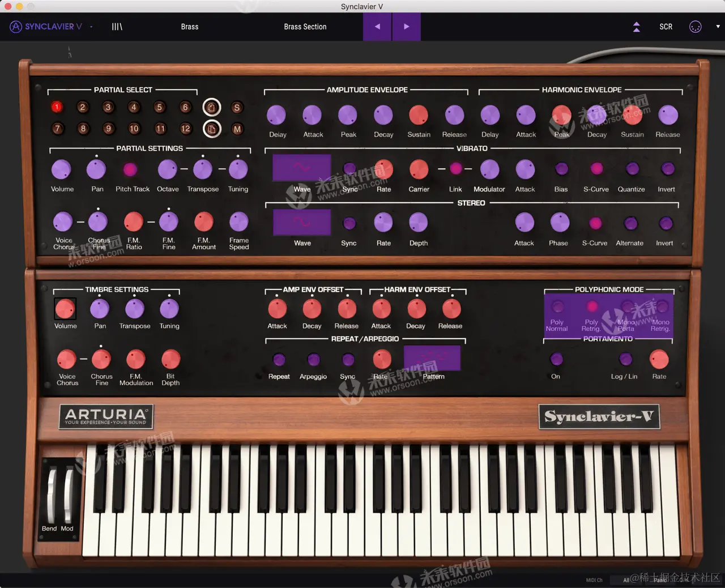Toggle the Repeat button
This screenshot has height=588, width=725.
(x=279, y=360)
